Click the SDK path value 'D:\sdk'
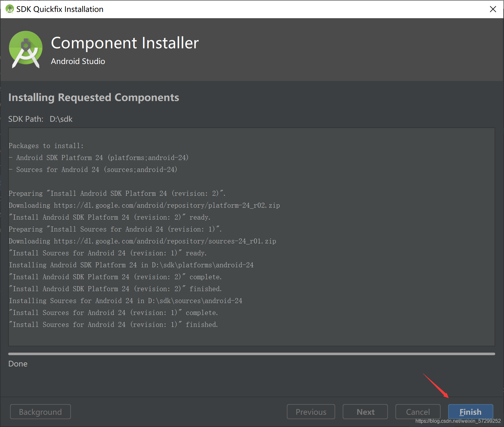This screenshot has width=504, height=427. point(61,119)
